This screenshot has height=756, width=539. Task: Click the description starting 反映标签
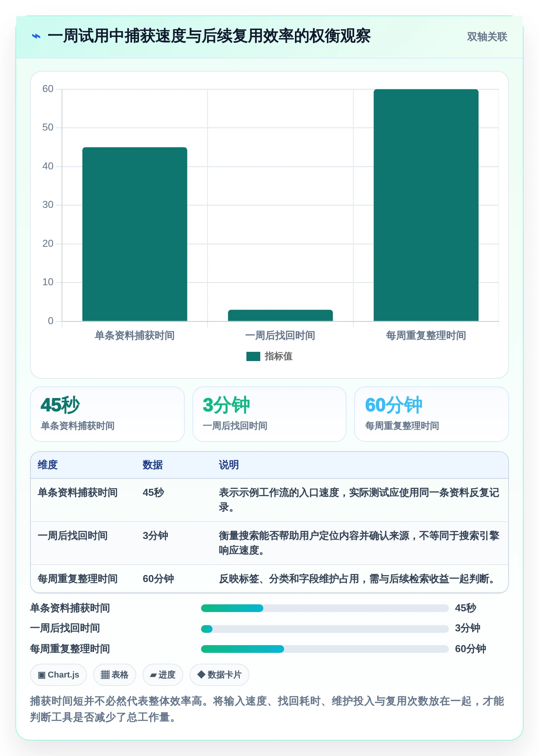(358, 579)
